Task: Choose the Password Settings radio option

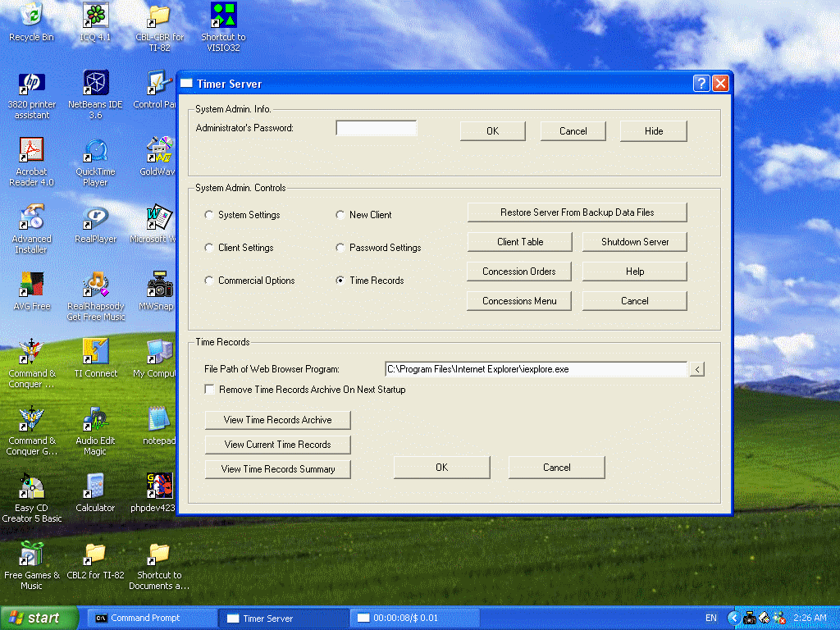Action: click(340, 248)
